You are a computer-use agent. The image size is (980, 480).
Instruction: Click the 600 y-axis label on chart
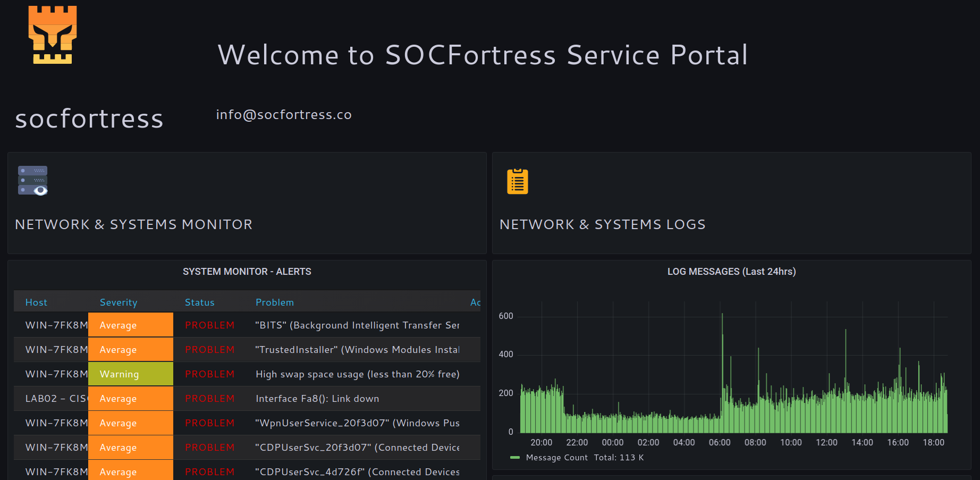pyautogui.click(x=506, y=316)
